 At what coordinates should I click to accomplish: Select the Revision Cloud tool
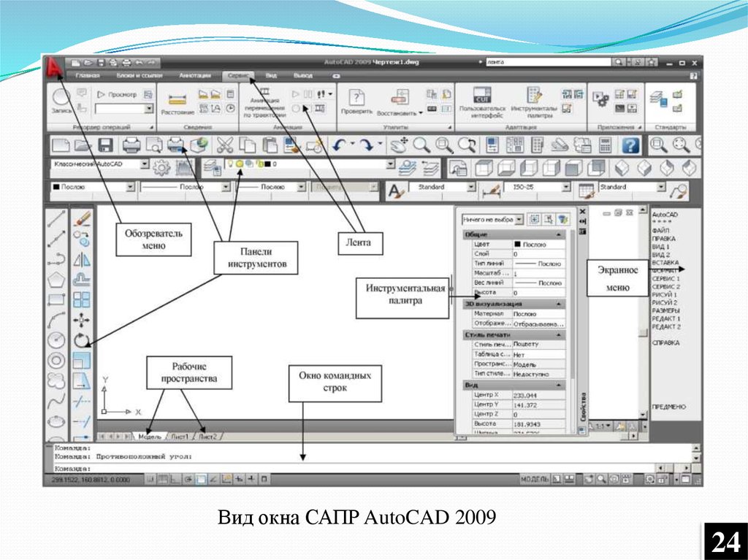coord(56,380)
